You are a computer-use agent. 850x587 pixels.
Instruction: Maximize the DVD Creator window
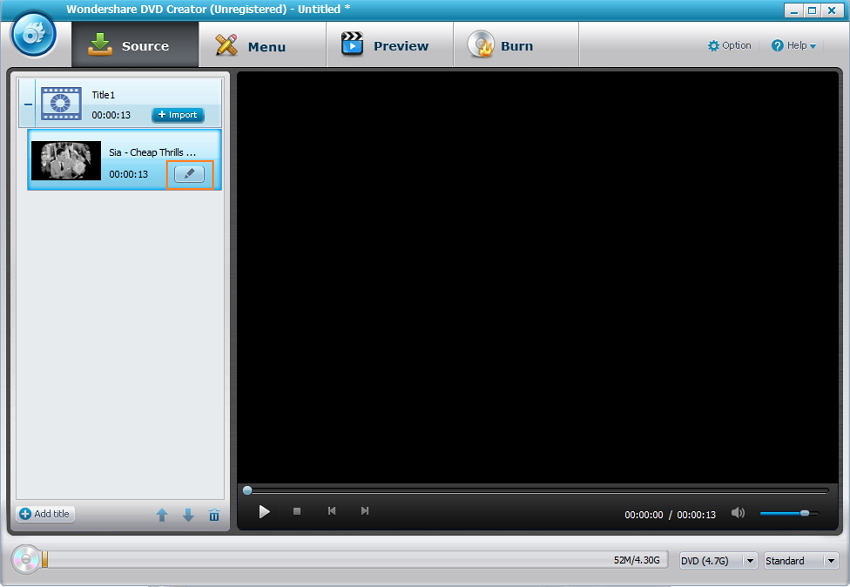(x=812, y=10)
